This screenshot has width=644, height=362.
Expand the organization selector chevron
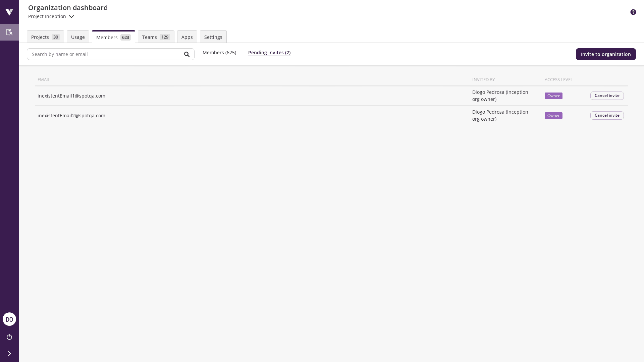71,16
